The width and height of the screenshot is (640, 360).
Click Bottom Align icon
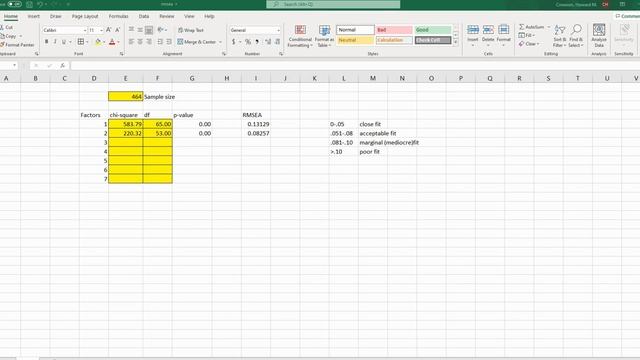[149, 30]
